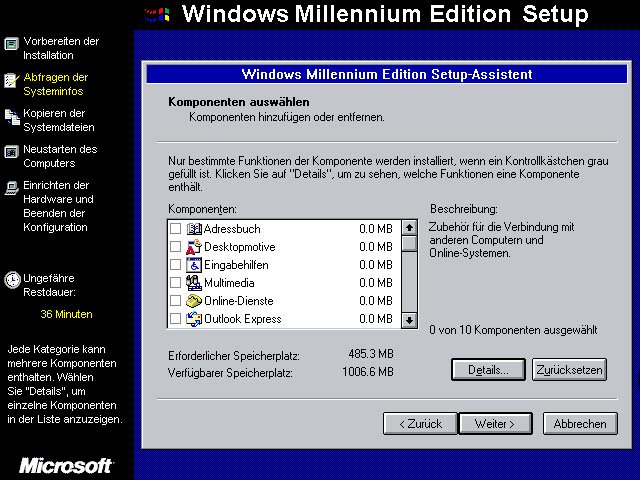Click the Online-Dienste component icon
This screenshot has width=640, height=480.
[x=194, y=301]
